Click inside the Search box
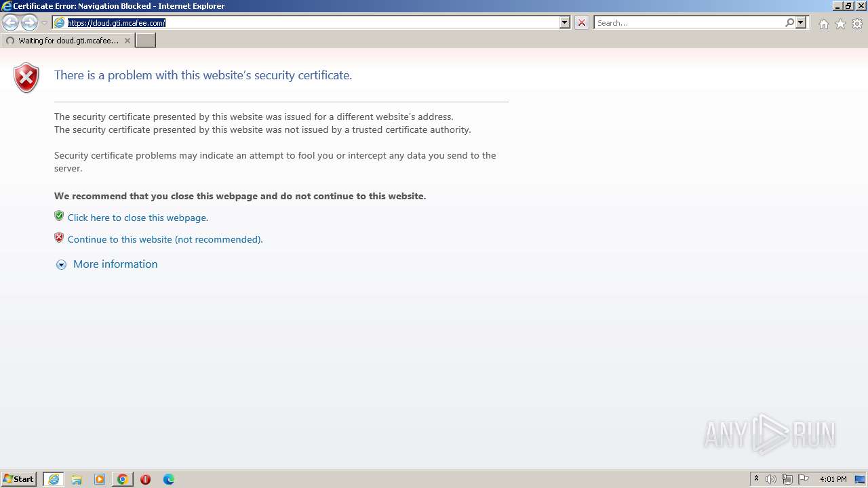Image resolution: width=868 pixels, height=488 pixels. (689, 23)
